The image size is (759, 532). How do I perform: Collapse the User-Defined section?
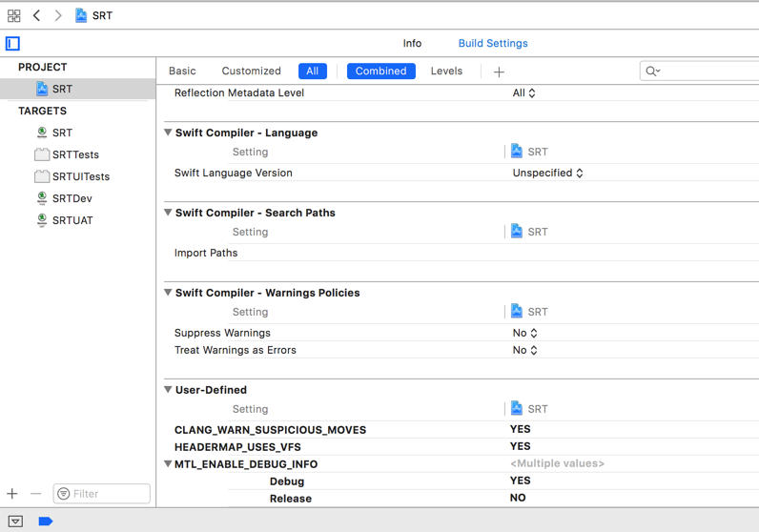pos(168,390)
